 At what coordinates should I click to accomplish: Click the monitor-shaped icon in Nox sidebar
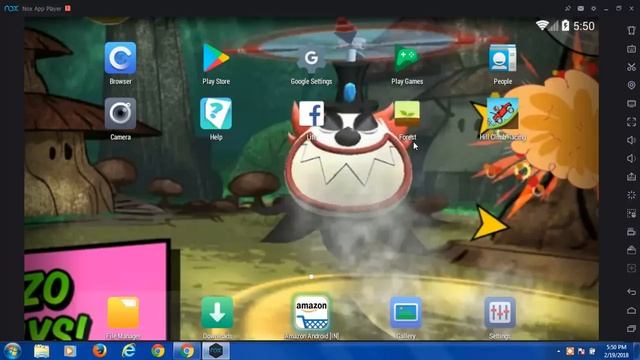(x=631, y=103)
